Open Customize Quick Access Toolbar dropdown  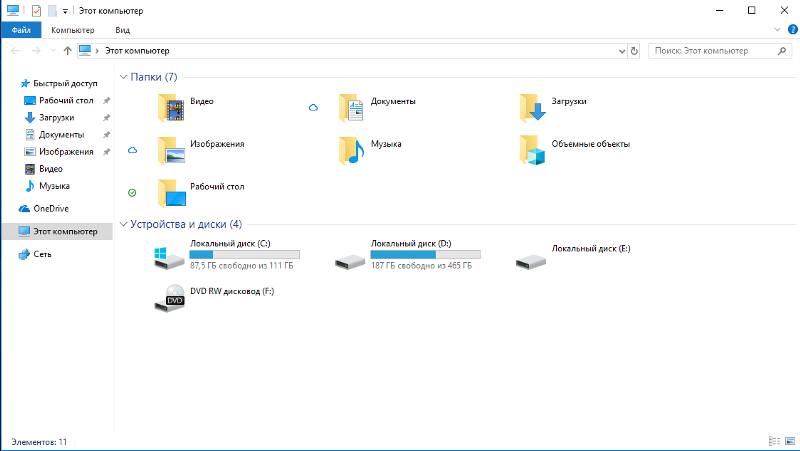point(65,11)
